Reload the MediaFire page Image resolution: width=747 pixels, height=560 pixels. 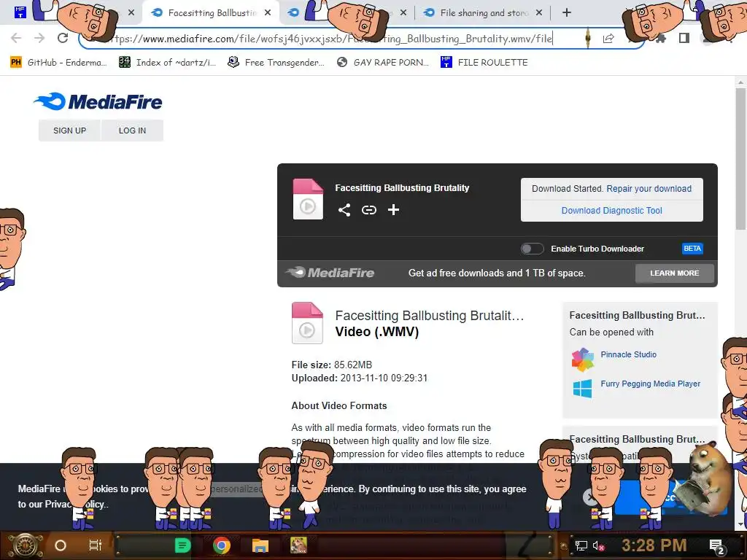tap(63, 38)
